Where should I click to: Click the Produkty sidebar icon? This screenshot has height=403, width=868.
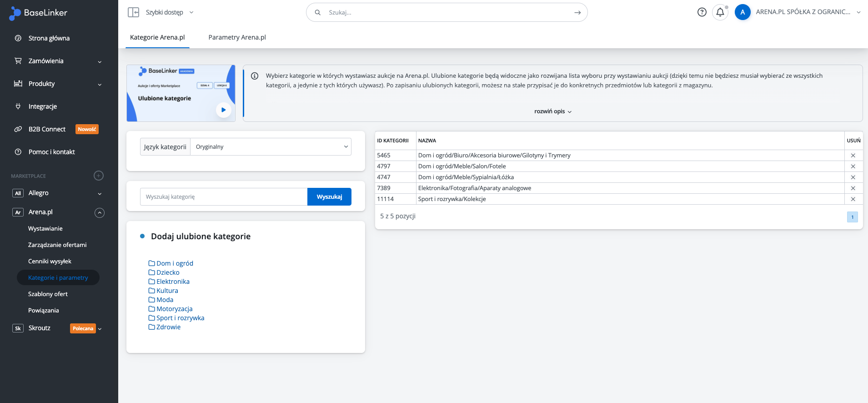(x=18, y=84)
